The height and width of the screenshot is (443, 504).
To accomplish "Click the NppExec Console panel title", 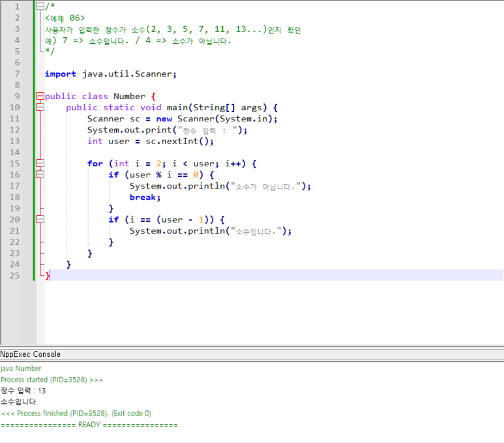I will point(30,354).
